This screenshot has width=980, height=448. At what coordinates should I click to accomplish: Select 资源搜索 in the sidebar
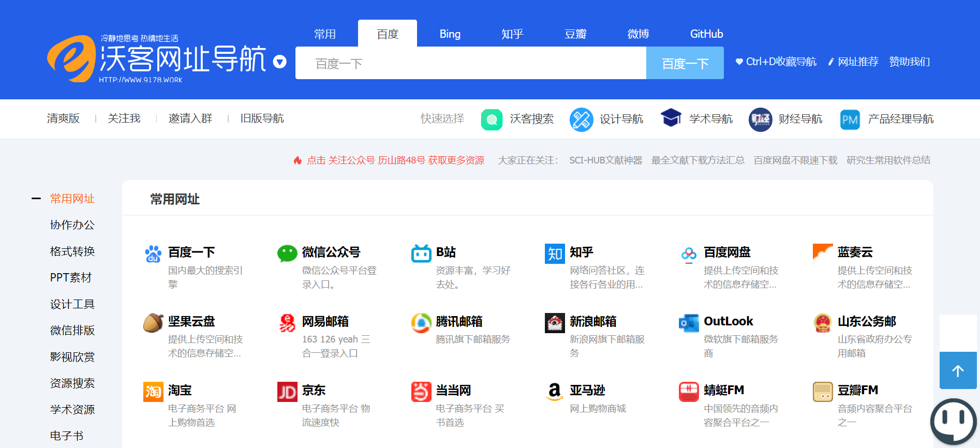click(x=72, y=383)
